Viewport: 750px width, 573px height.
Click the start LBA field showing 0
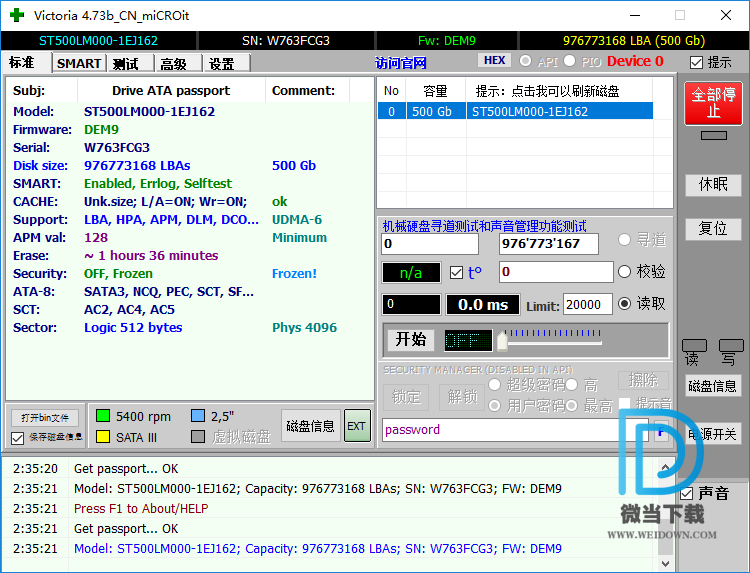(x=430, y=244)
